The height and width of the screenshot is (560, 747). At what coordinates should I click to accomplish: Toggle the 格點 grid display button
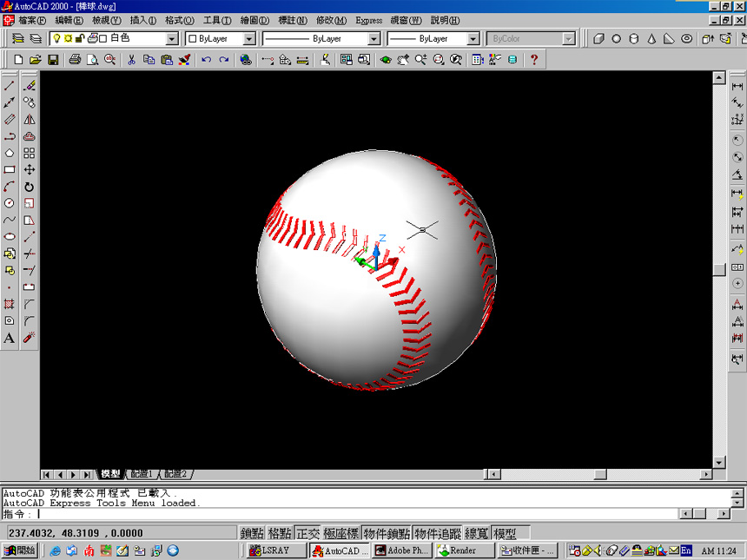coord(279,533)
